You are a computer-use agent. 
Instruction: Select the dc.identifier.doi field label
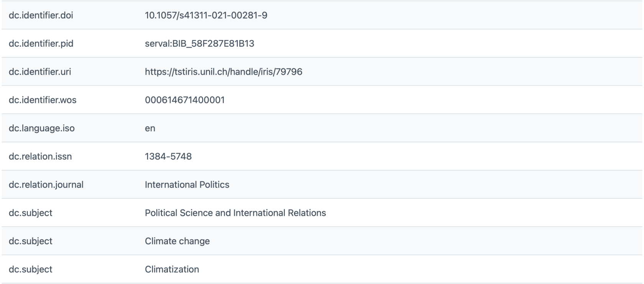(41, 15)
